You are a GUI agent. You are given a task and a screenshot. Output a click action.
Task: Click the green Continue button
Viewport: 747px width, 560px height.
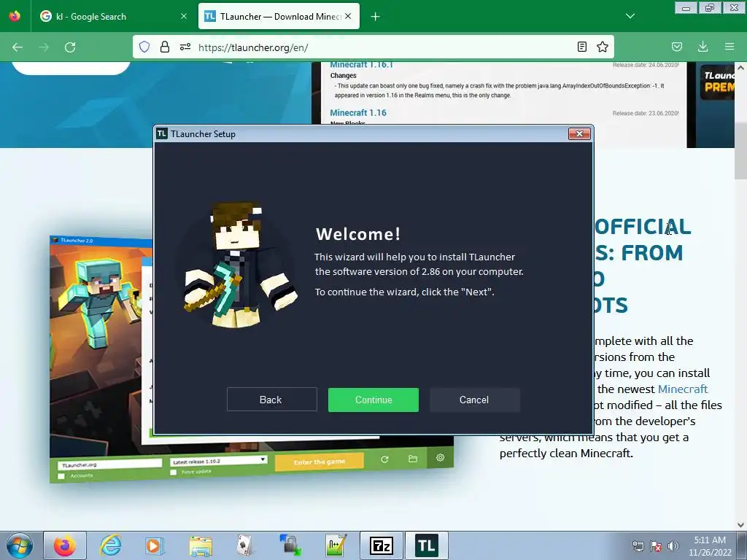pos(373,400)
